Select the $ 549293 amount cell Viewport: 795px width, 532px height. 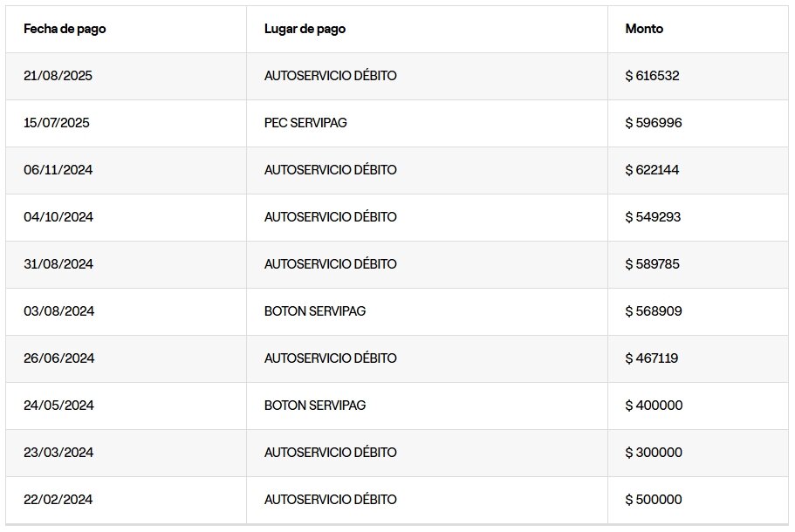click(653, 217)
